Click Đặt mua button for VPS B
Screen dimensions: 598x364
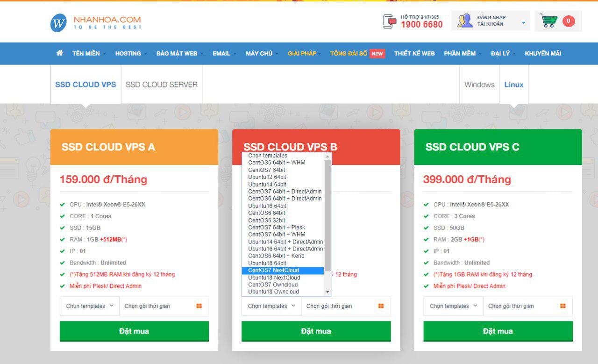pos(316,331)
